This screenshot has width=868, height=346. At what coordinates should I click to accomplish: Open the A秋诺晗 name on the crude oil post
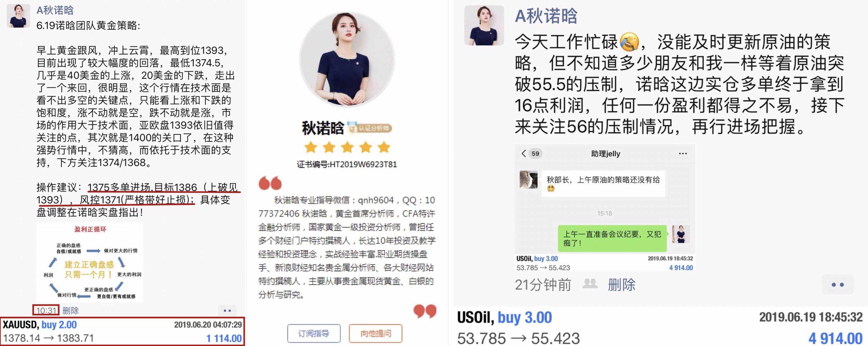click(x=546, y=16)
